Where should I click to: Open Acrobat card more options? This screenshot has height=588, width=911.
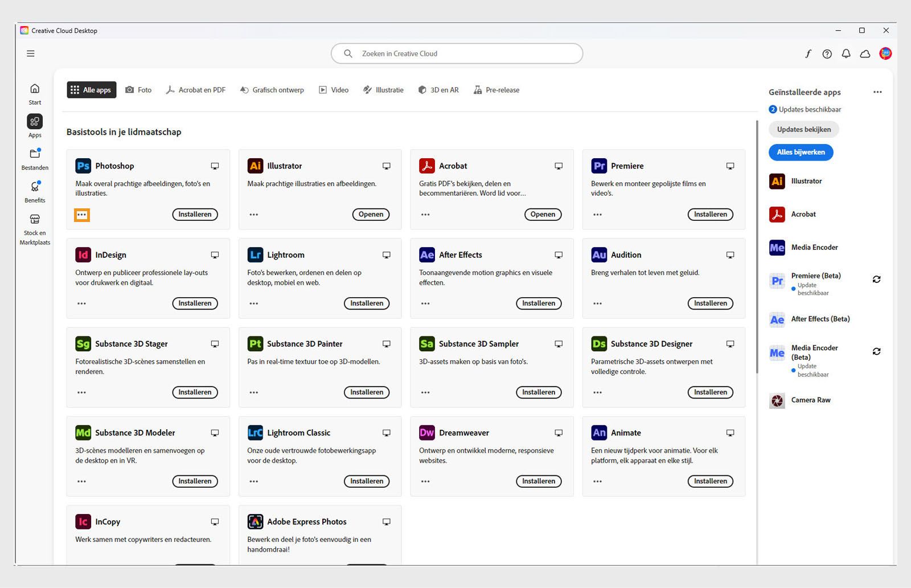point(426,215)
